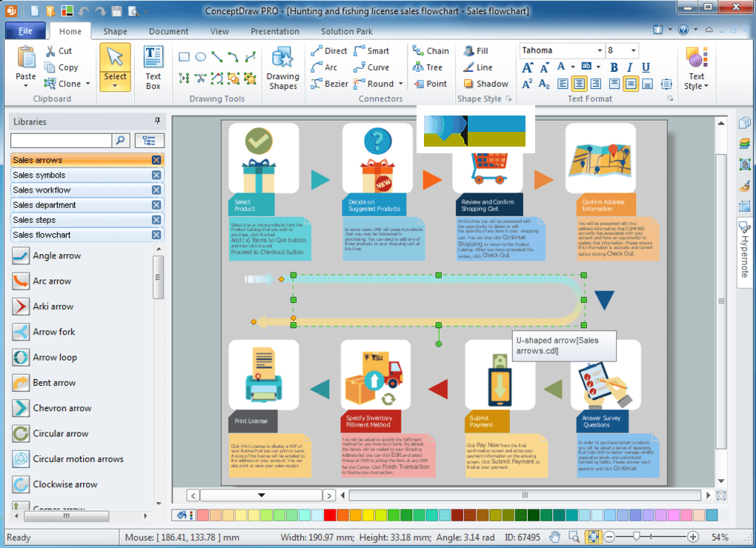The width and height of the screenshot is (756, 548).
Task: Open the Solution Park tab
Action: click(347, 32)
